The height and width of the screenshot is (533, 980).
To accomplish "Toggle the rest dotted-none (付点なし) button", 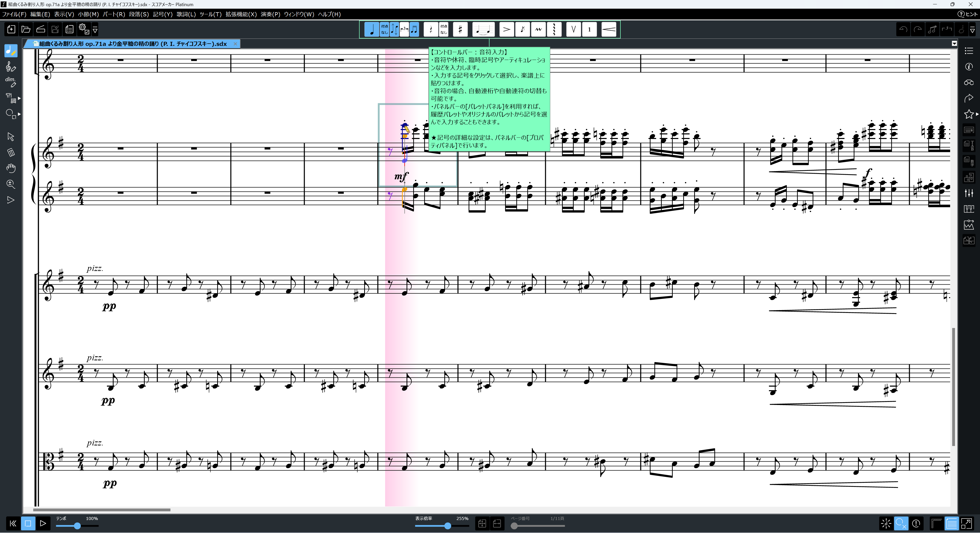I will tap(444, 29).
